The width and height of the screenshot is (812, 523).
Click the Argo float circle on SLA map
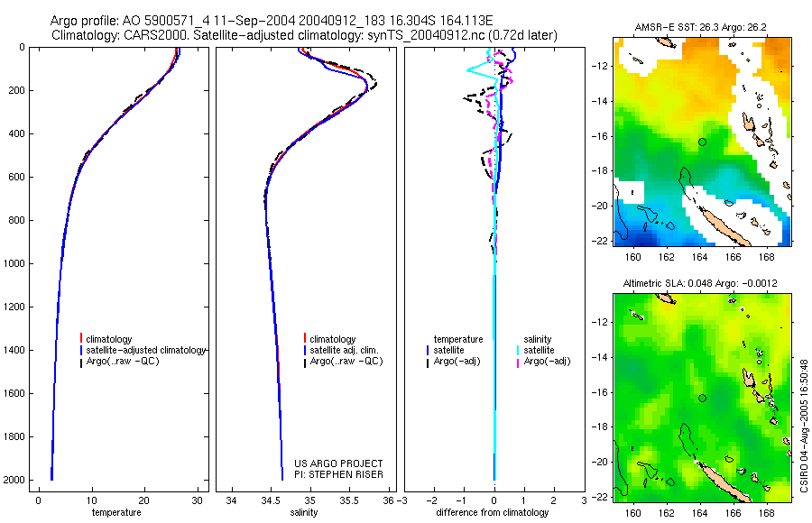click(x=702, y=399)
